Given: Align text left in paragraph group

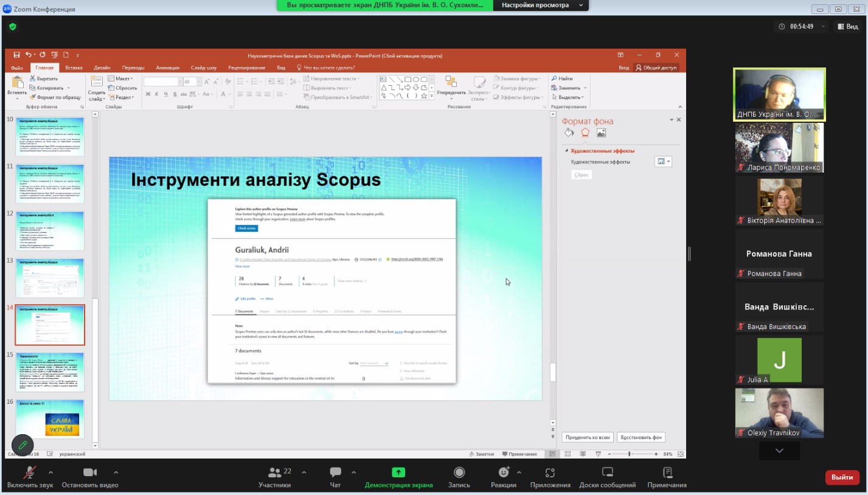Looking at the screenshot, I should click(241, 94).
